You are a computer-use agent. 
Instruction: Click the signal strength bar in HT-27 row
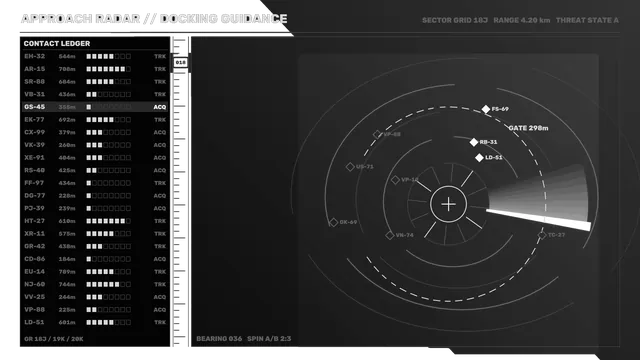tap(109, 221)
